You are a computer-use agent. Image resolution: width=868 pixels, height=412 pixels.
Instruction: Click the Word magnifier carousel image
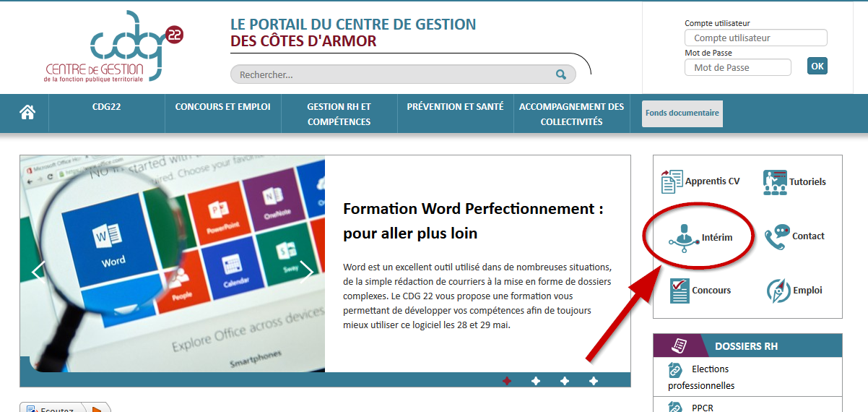point(173,264)
